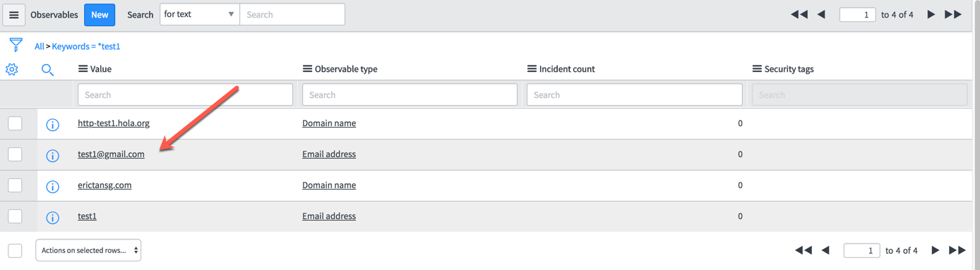Sort by Value column header
The width and height of the screenshot is (980, 270).
pos(101,69)
